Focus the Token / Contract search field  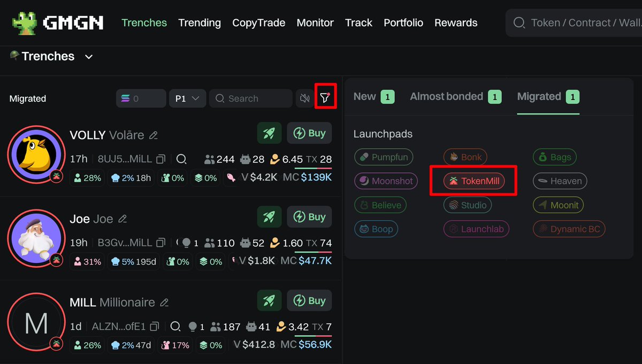click(x=583, y=22)
